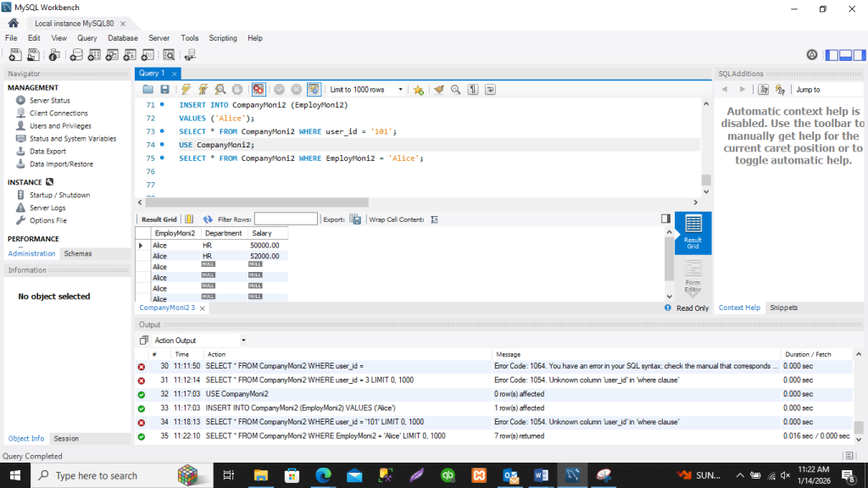The image size is (868, 488).
Task: Export the result grid to a file
Action: (x=354, y=219)
